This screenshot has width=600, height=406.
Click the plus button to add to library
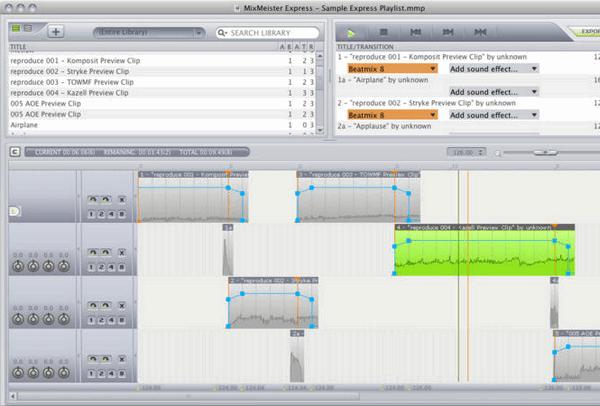pos(55,32)
